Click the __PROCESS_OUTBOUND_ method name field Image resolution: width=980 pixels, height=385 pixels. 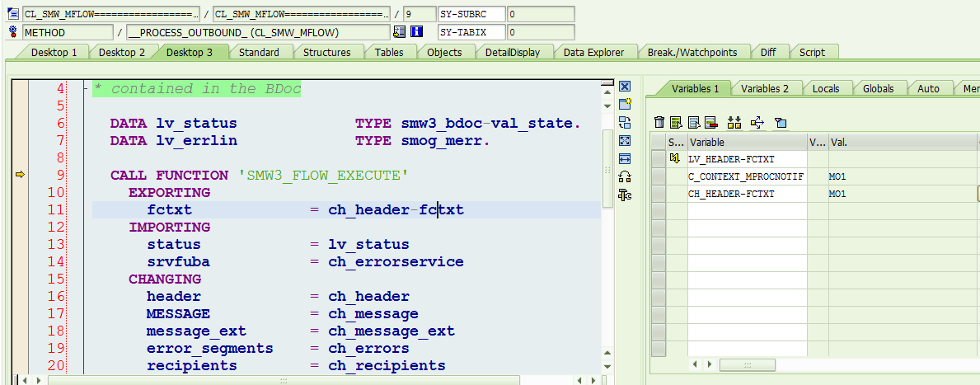257,32
